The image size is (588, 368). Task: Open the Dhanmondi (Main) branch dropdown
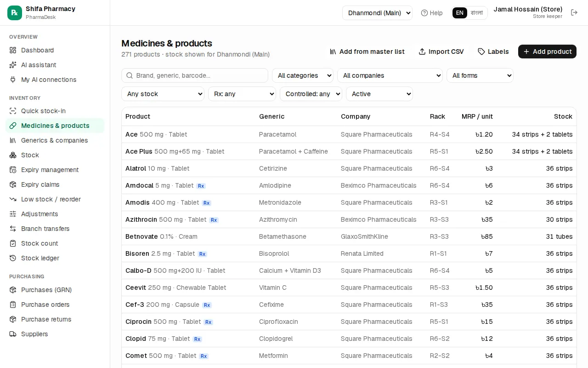[377, 13]
